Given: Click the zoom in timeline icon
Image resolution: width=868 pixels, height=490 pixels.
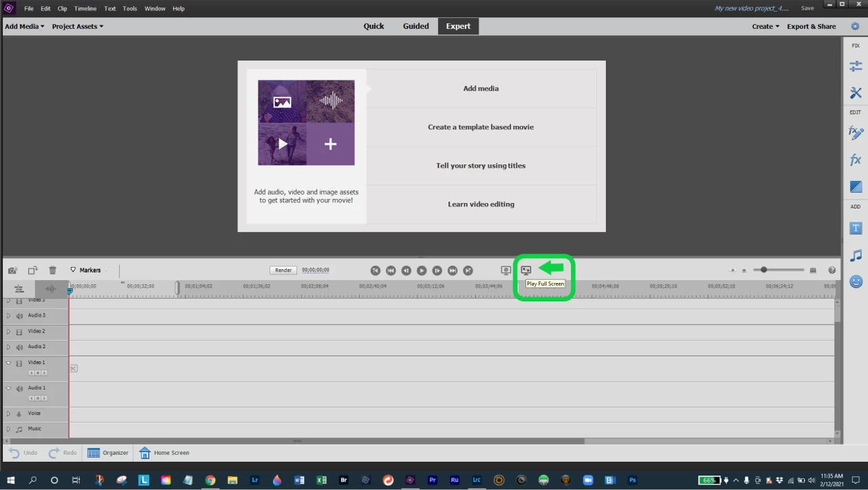Looking at the screenshot, I should 813,270.
